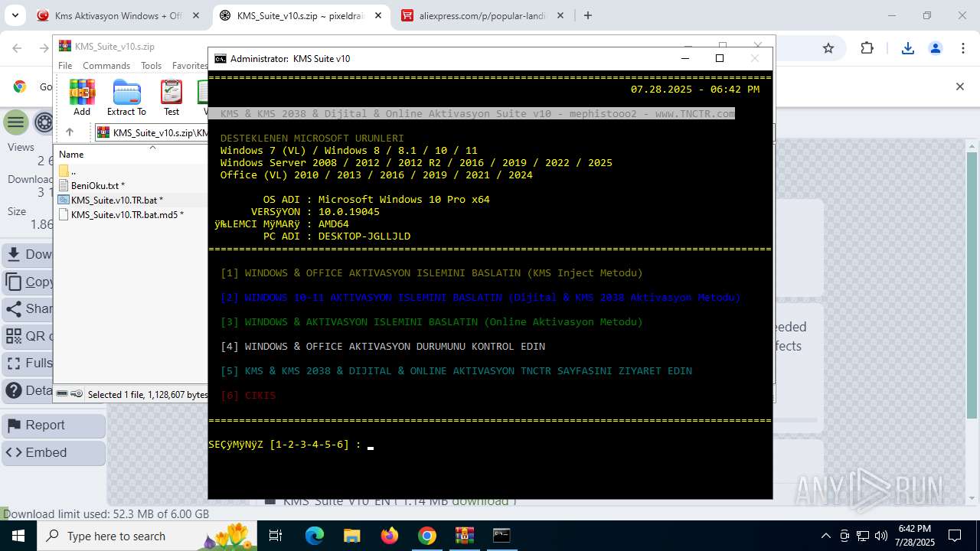The width and height of the screenshot is (980, 551).
Task: Click the taskbar search box
Action: (145, 536)
